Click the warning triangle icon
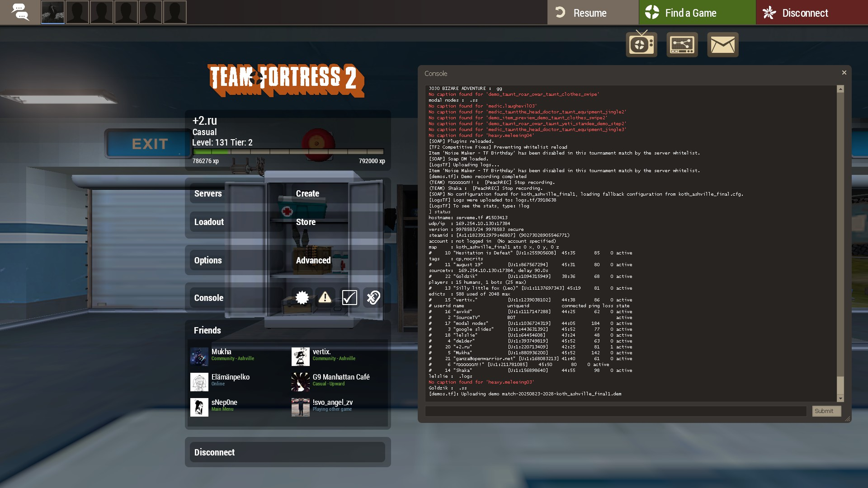868x488 pixels. tap(325, 297)
